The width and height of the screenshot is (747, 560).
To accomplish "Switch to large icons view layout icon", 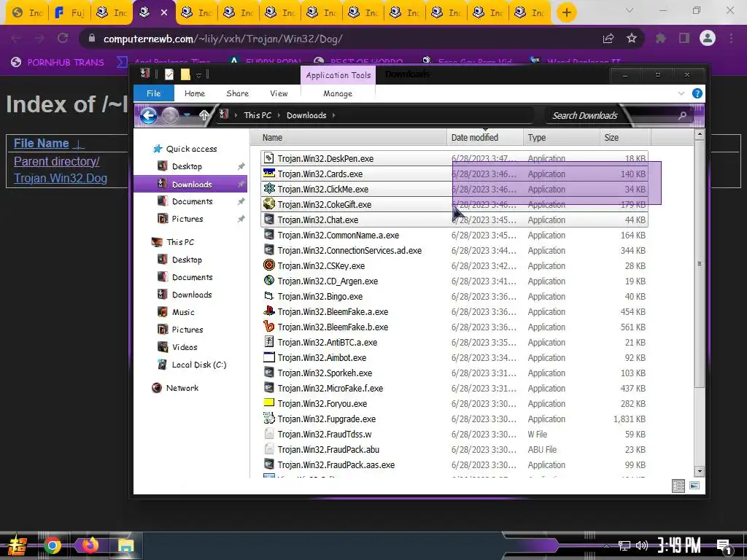I will (694, 486).
